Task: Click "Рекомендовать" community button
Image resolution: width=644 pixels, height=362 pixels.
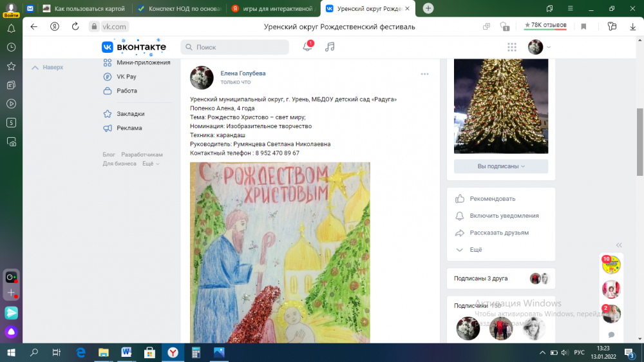Action: pos(492,199)
